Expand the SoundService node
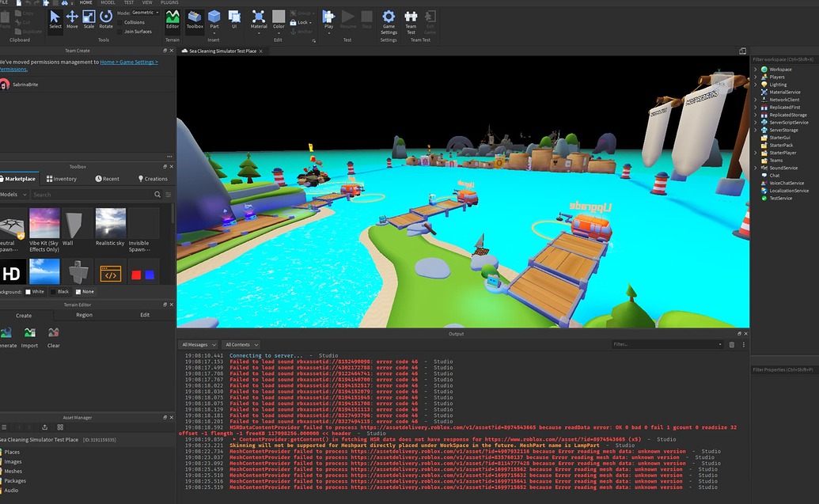Viewport: 819px width, 504px height. click(x=755, y=168)
